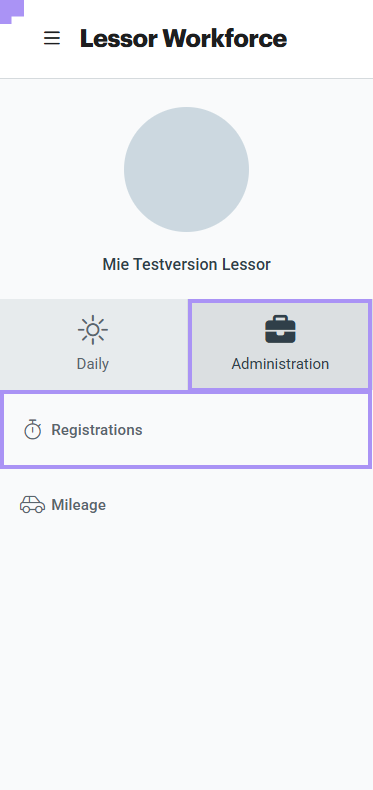
Task: Open the hamburger menu icon
Action: tap(52, 38)
